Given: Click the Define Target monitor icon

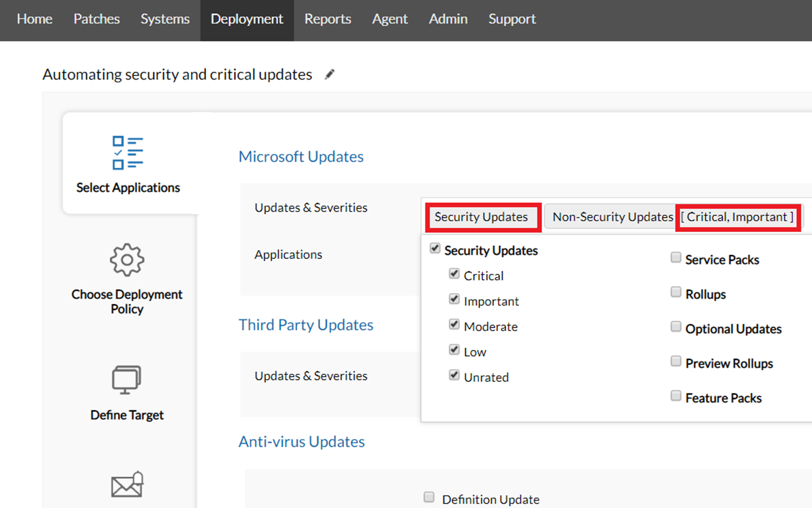Looking at the screenshot, I should coord(126,378).
